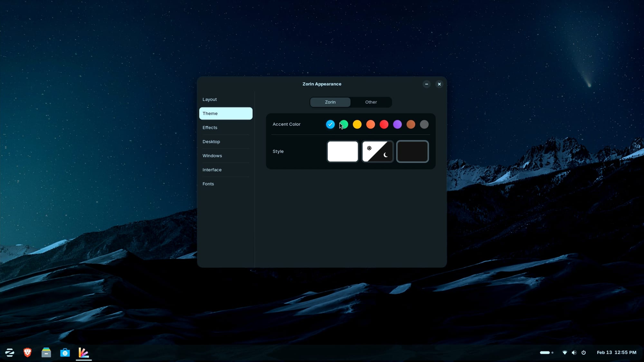Select the red accent color
Screen dimensions: 644x362
coord(384,125)
